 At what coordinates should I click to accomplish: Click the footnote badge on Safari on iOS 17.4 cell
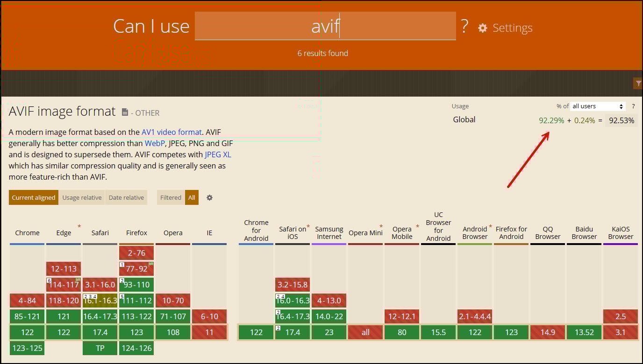coord(279,328)
